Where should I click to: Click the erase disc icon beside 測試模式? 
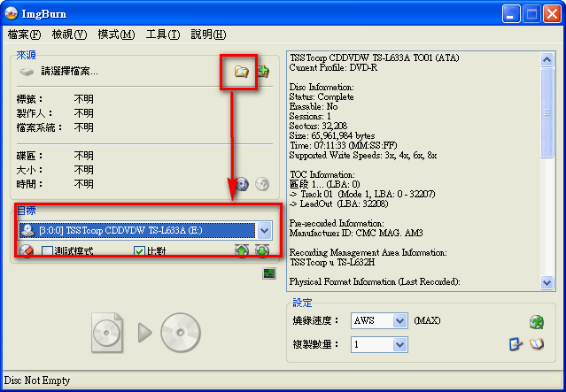pyautogui.click(x=27, y=250)
